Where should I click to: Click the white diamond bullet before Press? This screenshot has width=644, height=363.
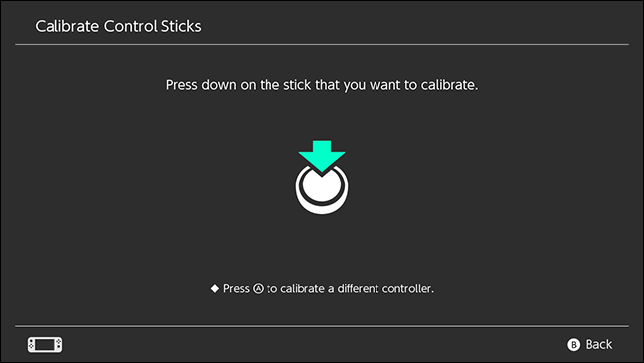[214, 289]
